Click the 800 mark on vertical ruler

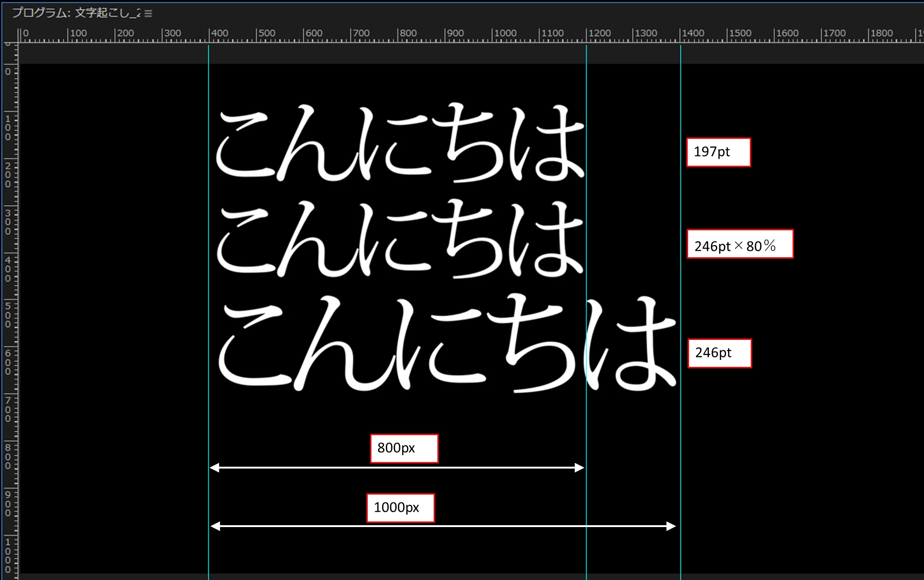(x=8, y=456)
